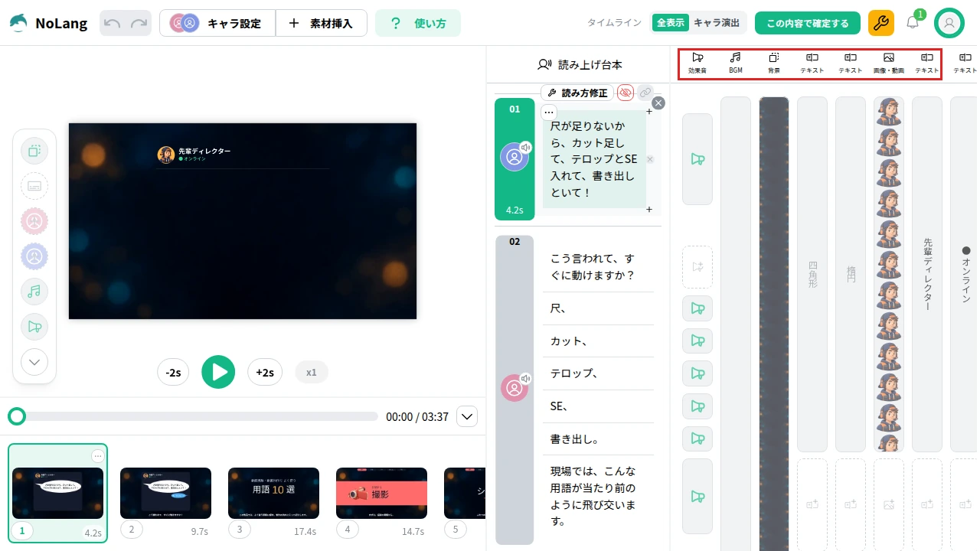
Task: Change playback speed with the x1 button
Action: tap(312, 372)
